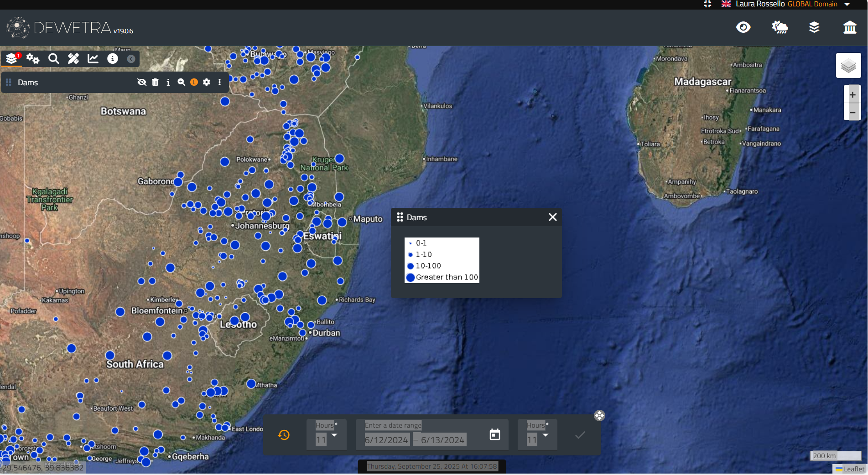This screenshot has height=475, width=868.
Task: Zoom to the Dams layer extent
Action: (x=181, y=82)
